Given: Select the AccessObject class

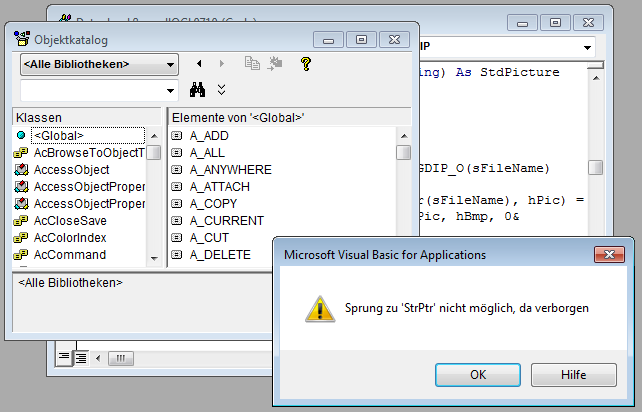Looking at the screenshot, I should tap(72, 170).
